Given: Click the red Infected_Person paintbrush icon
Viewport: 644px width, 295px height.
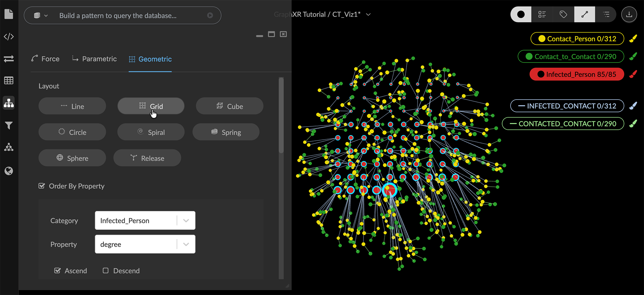Looking at the screenshot, I should [633, 74].
